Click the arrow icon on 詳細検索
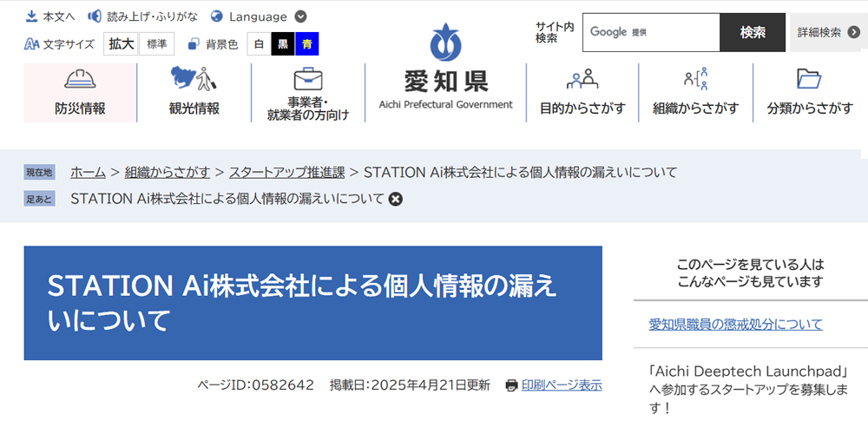 tap(852, 32)
